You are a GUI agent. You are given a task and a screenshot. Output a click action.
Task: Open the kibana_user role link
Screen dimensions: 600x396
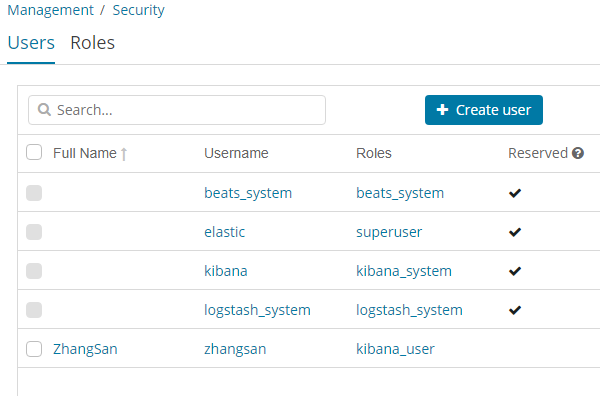pyautogui.click(x=395, y=349)
